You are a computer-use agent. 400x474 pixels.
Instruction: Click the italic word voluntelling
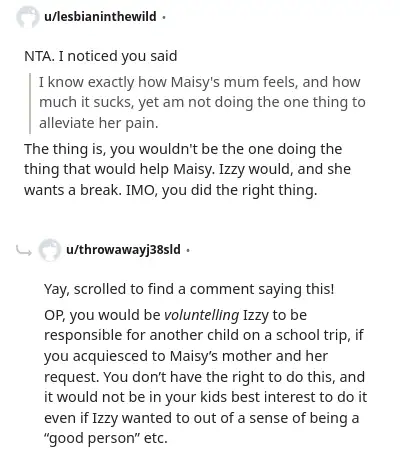202,315
